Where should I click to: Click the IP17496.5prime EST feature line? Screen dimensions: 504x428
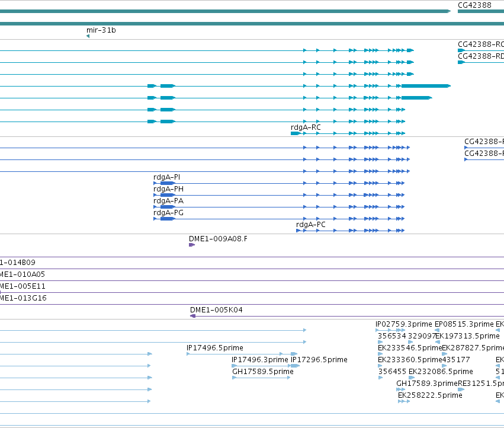pos(242,354)
